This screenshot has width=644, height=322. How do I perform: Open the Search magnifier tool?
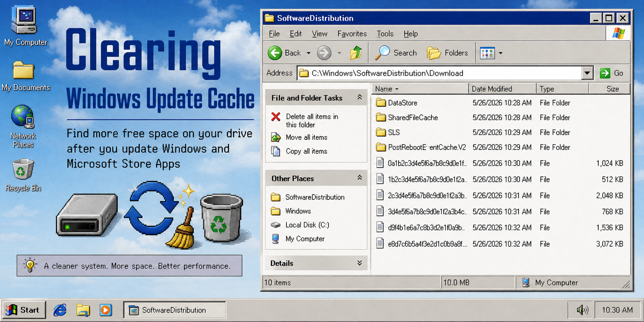coord(382,53)
